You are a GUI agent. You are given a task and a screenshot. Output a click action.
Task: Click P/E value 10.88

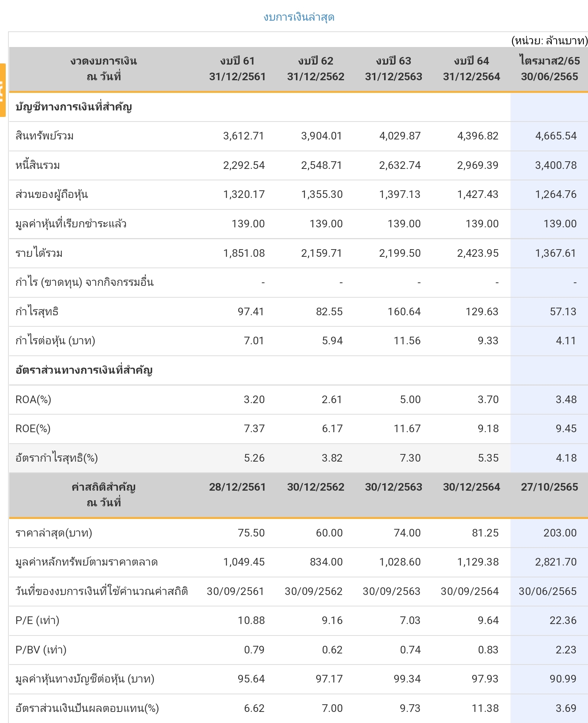pyautogui.click(x=251, y=621)
